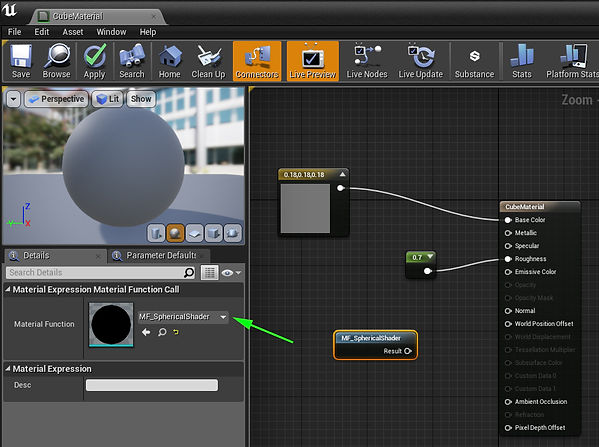Click the search magnifier in Details
The height and width of the screenshot is (447, 599).
[189, 272]
